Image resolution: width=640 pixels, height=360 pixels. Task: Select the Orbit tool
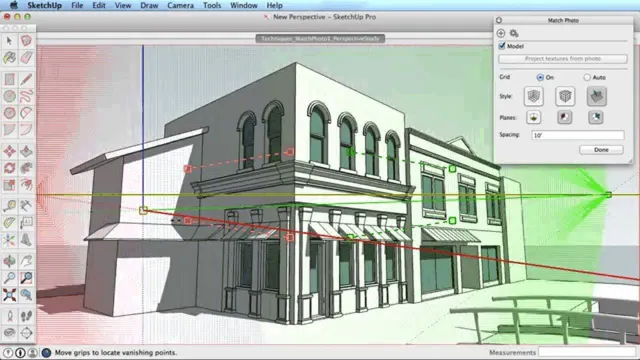tap(9, 261)
